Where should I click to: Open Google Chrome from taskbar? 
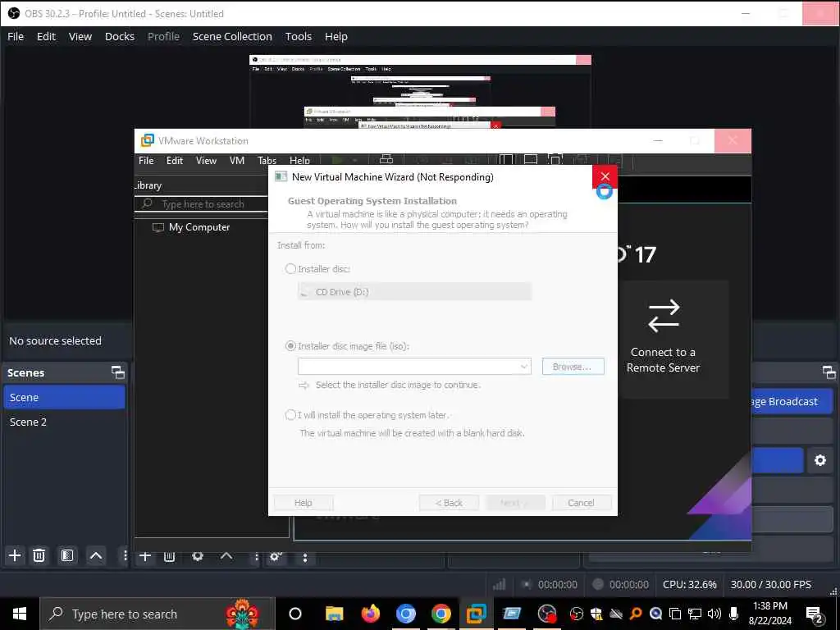pyautogui.click(x=441, y=614)
